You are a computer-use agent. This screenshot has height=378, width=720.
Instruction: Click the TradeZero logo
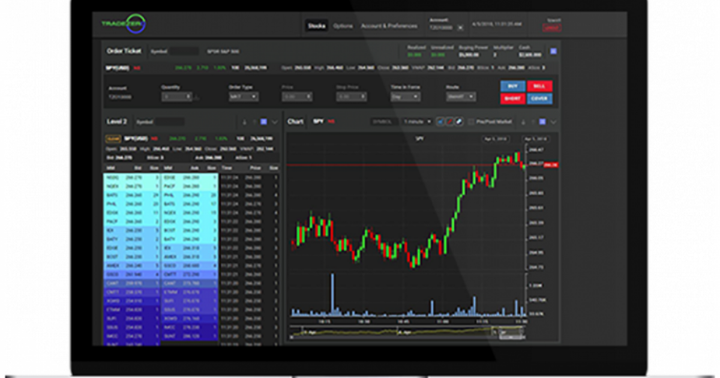pyautogui.click(x=124, y=23)
